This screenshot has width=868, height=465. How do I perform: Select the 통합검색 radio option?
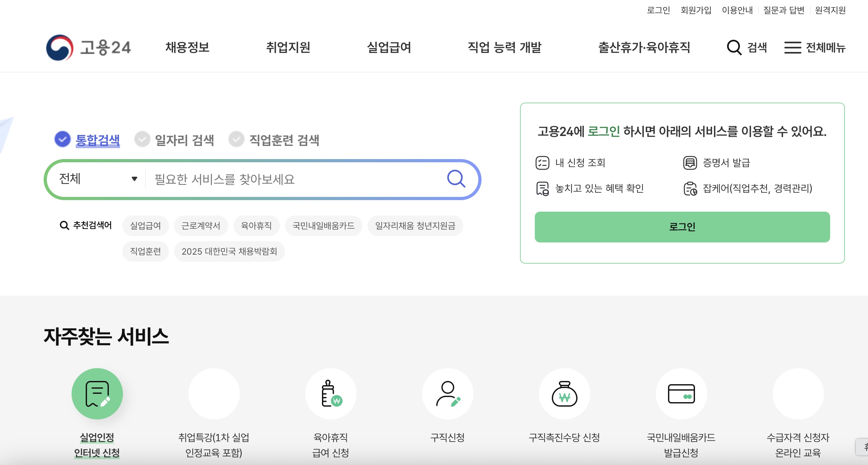pos(62,139)
